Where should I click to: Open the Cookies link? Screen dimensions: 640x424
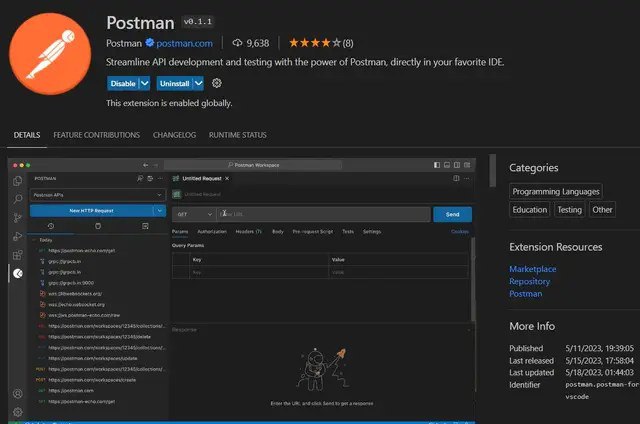click(x=460, y=231)
